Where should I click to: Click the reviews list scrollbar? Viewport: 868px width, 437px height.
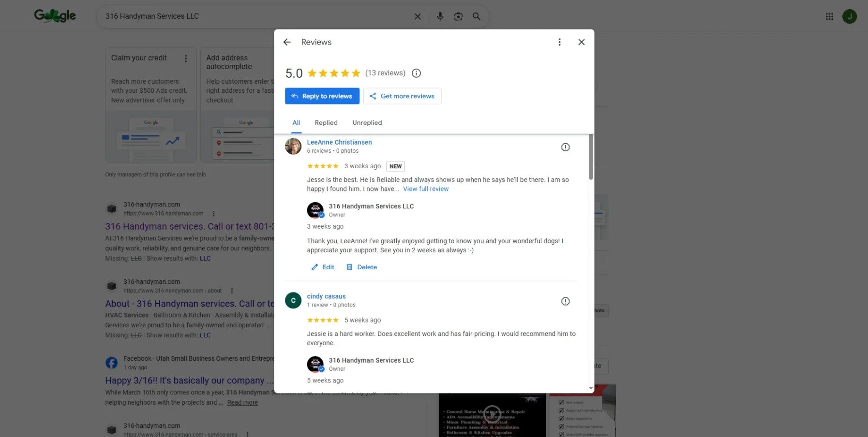(591, 157)
